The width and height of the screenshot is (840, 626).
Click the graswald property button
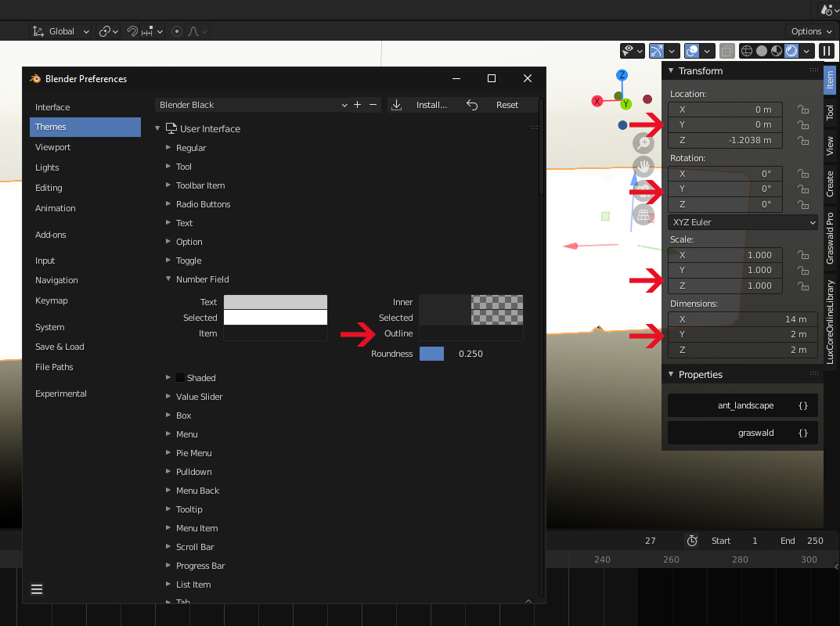pyautogui.click(x=742, y=433)
